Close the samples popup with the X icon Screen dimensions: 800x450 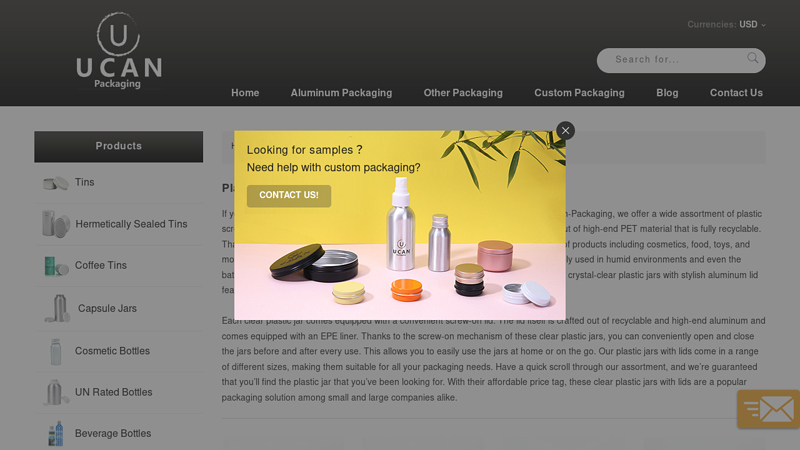(x=565, y=131)
